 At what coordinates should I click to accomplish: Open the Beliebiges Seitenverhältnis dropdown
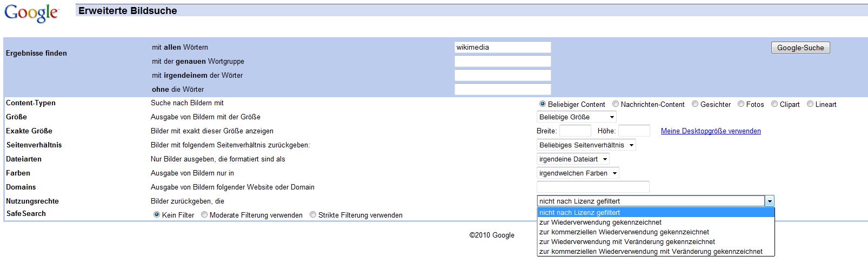pyautogui.click(x=586, y=145)
